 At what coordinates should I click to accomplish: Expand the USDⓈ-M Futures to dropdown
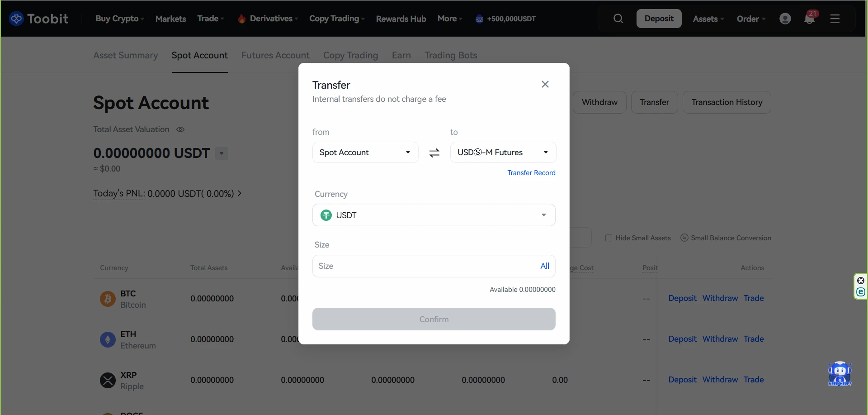pos(503,153)
